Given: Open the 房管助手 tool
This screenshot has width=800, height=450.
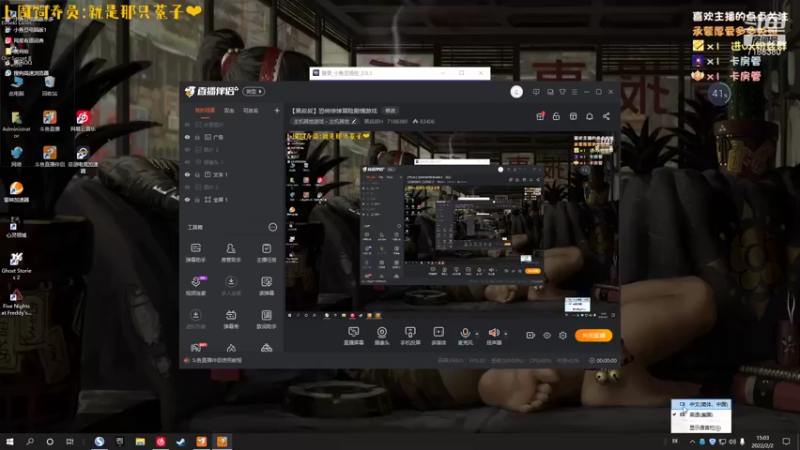Looking at the screenshot, I should [231, 253].
